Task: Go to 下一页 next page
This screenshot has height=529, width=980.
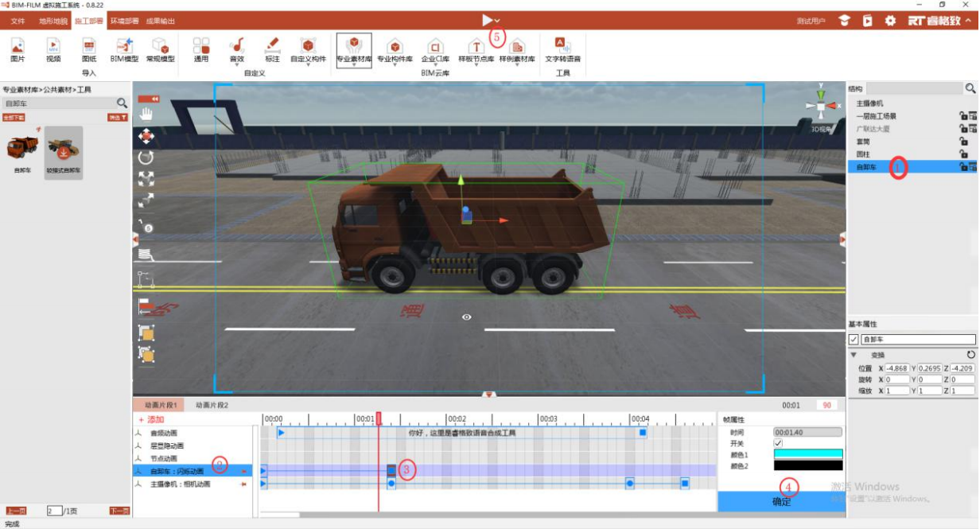Action: point(119,511)
